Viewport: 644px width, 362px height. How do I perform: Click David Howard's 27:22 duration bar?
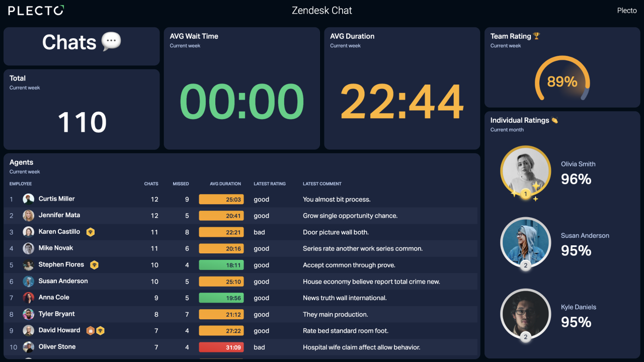(221, 331)
